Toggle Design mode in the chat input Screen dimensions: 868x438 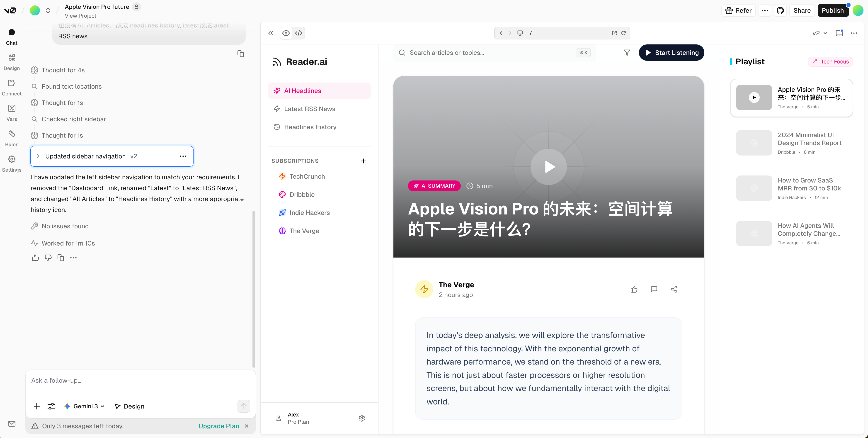[129, 406]
